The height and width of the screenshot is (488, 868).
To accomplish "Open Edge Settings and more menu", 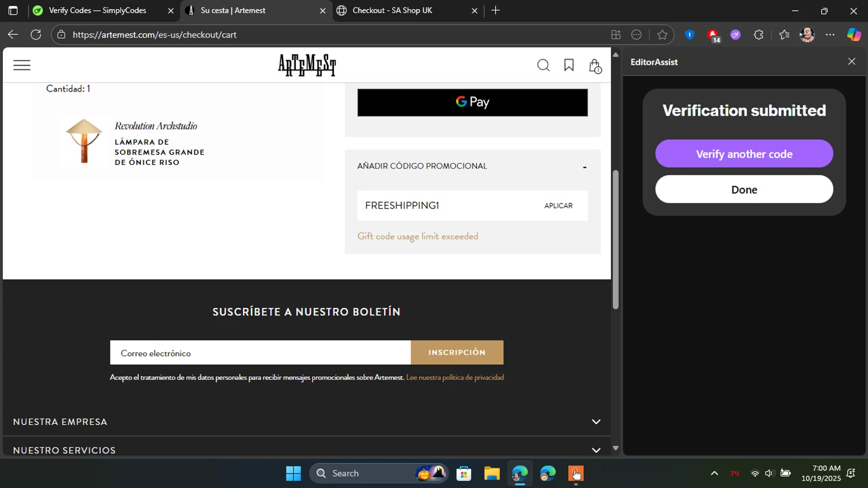I will (830, 35).
